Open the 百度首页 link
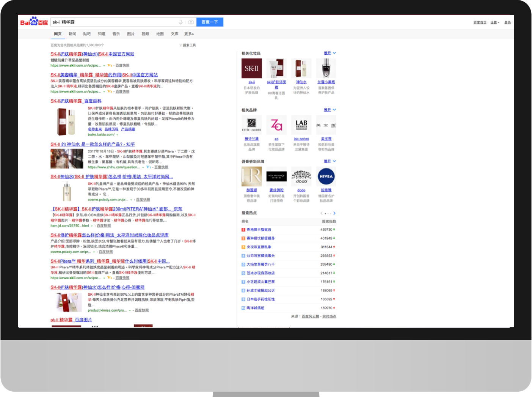This screenshot has width=532, height=397. (480, 22)
